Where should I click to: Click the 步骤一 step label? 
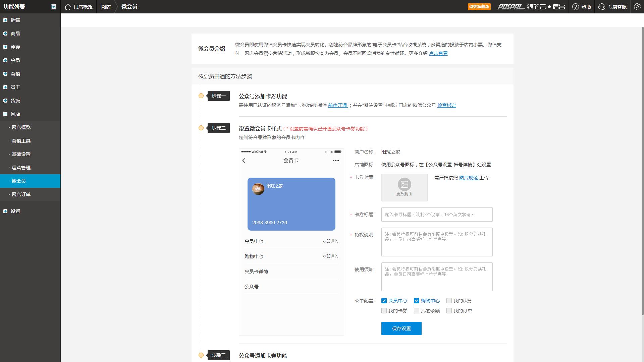[x=219, y=96]
